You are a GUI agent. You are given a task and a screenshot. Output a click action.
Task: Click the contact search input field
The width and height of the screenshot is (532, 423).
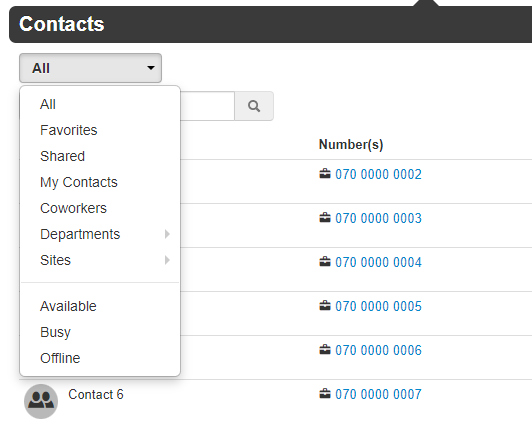tap(207, 106)
